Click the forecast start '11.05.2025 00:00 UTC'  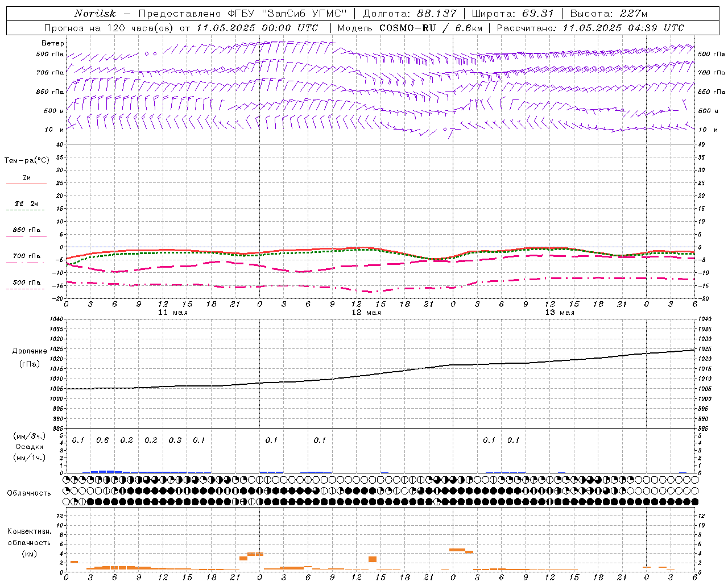point(257,28)
